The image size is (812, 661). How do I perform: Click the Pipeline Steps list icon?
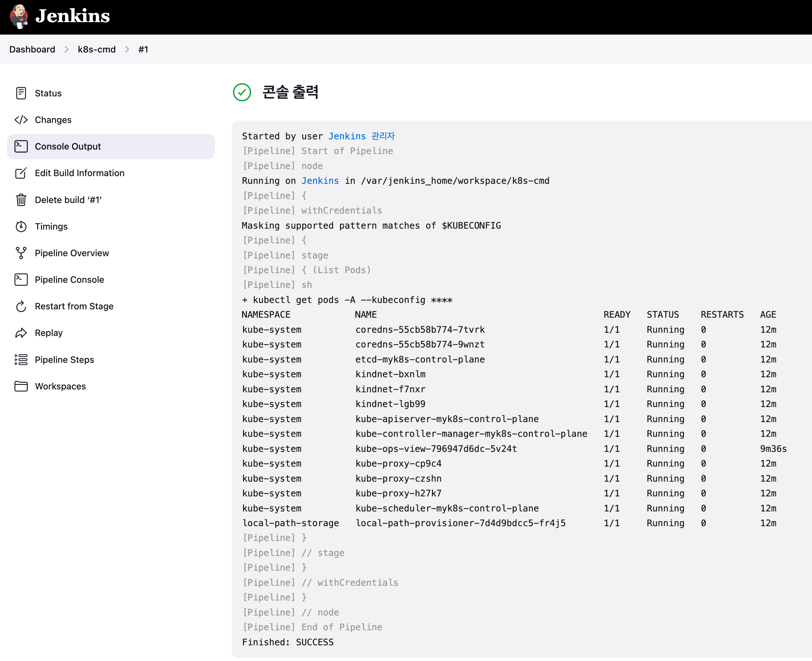(x=21, y=359)
